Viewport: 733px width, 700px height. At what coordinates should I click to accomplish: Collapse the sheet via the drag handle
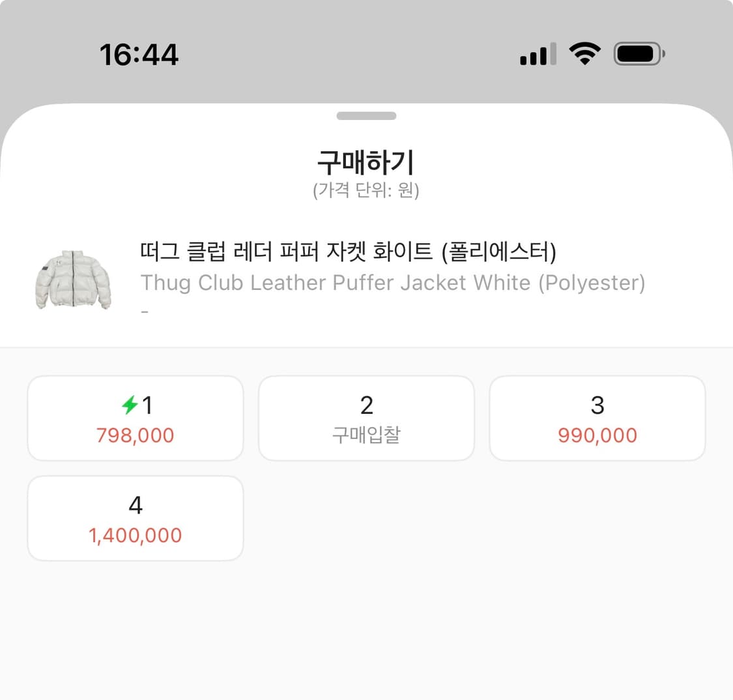366,115
